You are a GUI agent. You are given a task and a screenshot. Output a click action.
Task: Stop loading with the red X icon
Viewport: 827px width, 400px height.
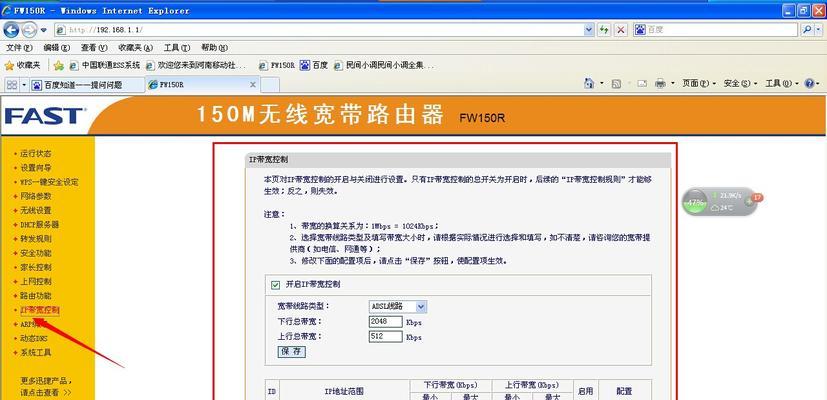621,30
